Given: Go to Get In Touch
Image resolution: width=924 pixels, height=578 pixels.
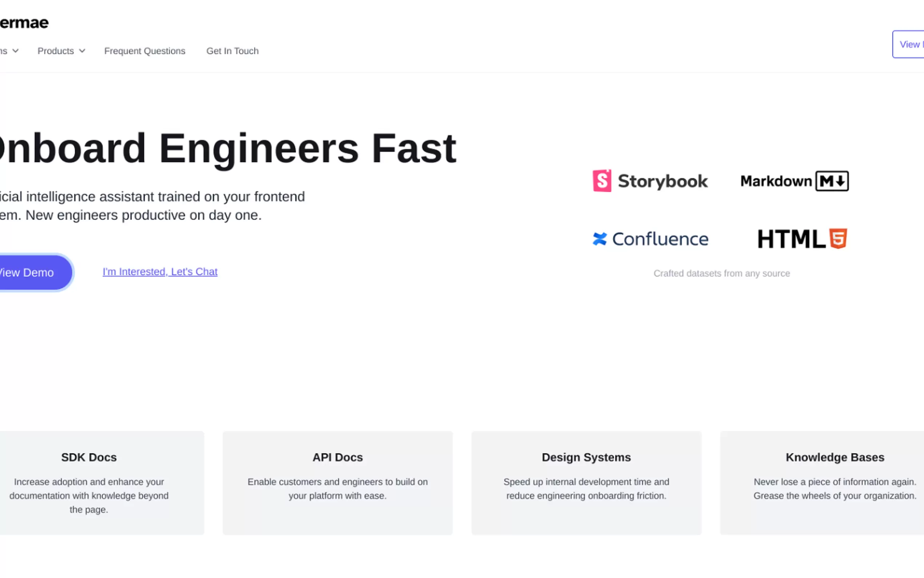Looking at the screenshot, I should pyautogui.click(x=232, y=51).
